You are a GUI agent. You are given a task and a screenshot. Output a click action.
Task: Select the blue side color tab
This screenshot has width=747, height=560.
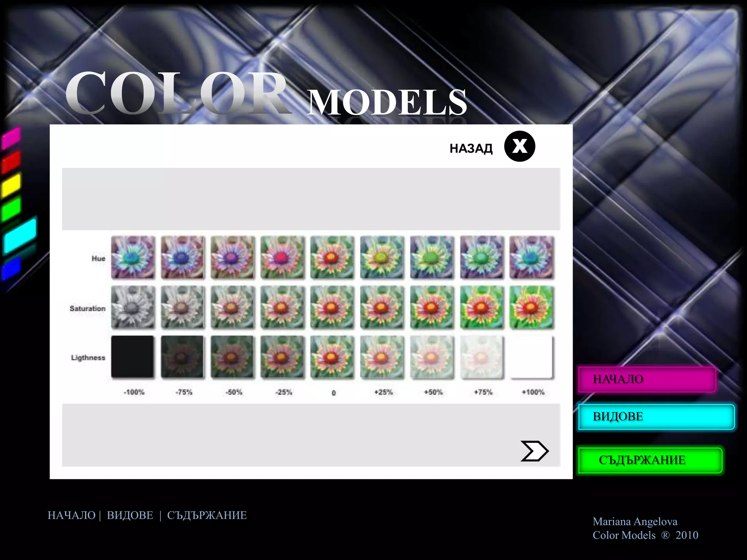point(11,269)
